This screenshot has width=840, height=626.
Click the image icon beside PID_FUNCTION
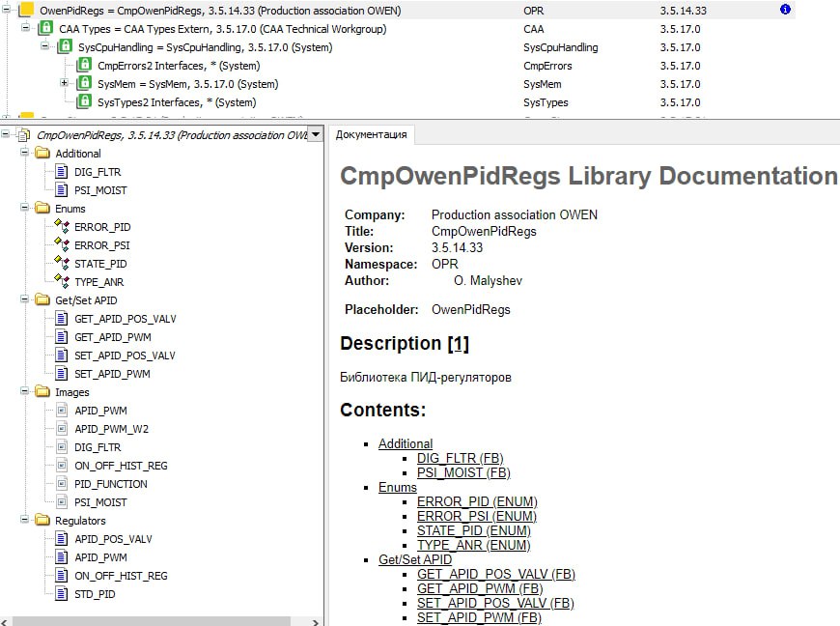coord(62,484)
